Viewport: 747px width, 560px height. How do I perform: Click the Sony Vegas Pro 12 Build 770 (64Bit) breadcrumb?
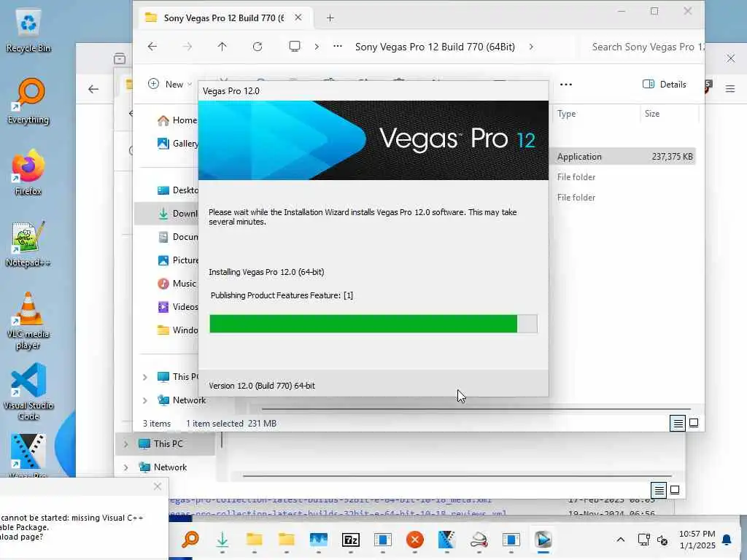coord(435,47)
